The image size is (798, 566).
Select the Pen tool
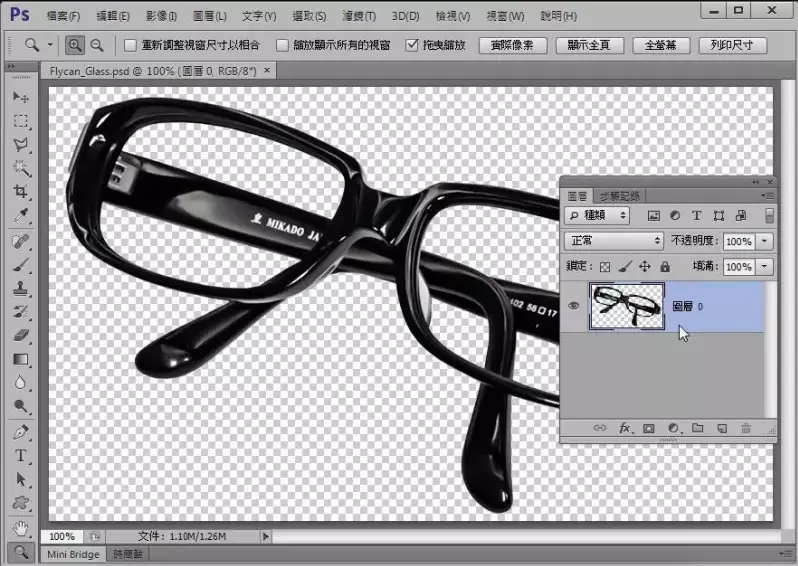[20, 432]
